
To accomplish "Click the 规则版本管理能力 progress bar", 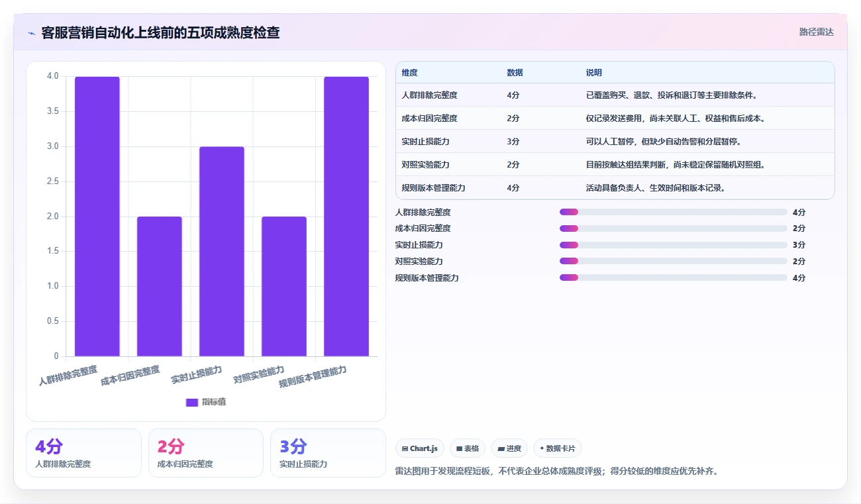I will pos(673,278).
